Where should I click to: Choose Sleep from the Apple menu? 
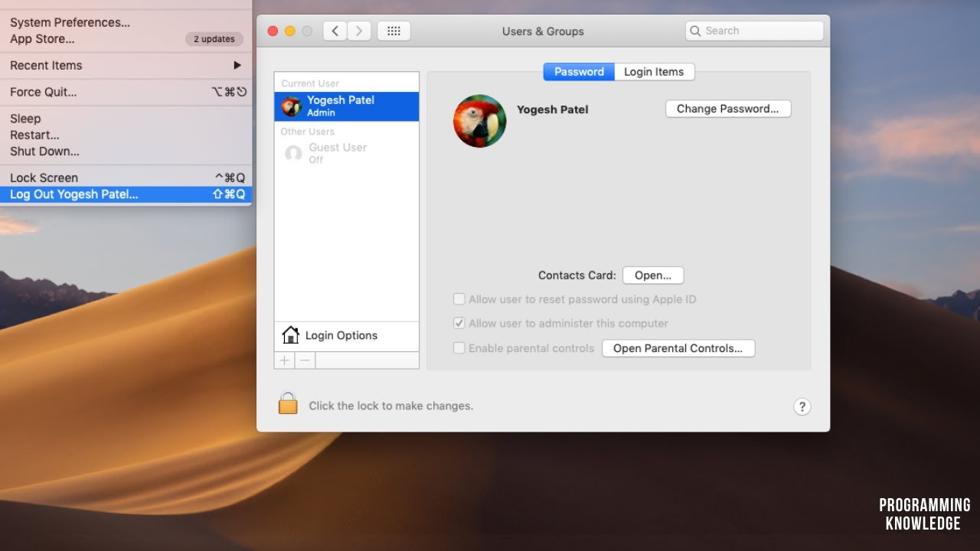click(x=126, y=119)
